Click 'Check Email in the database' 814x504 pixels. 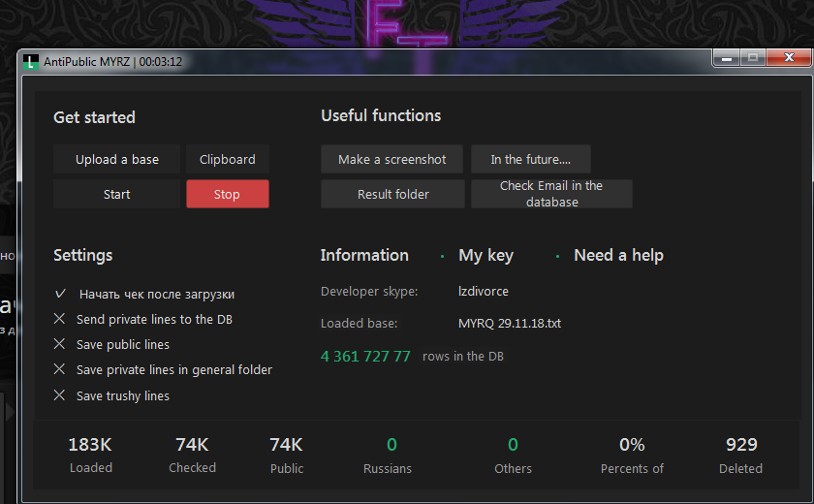click(x=551, y=194)
